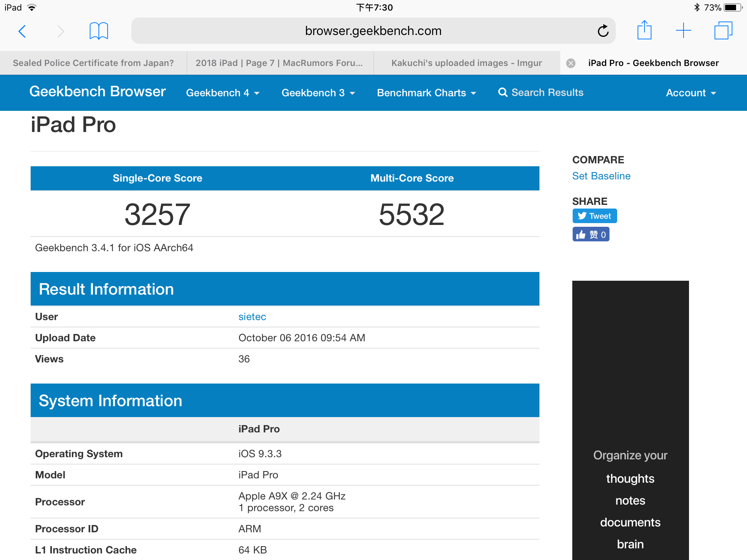Close the iPad Pro Geekbench tab
747x560 pixels.
pos(571,63)
